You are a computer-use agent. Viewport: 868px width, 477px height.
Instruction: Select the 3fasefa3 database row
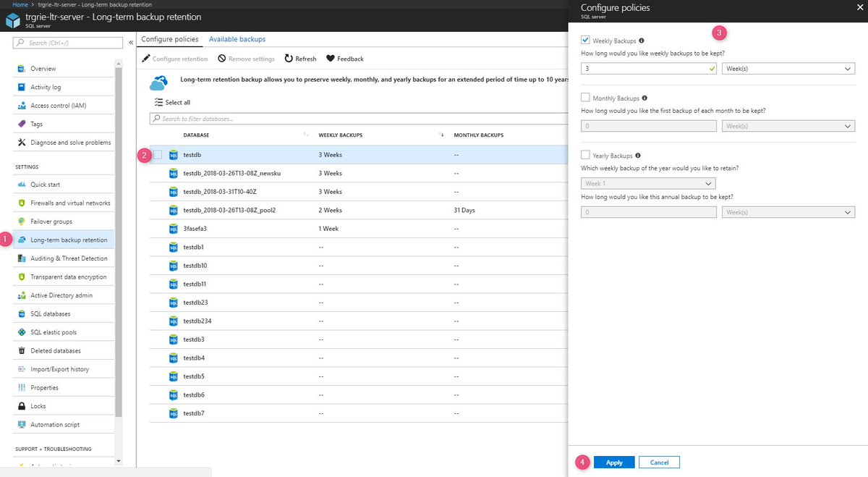point(359,229)
